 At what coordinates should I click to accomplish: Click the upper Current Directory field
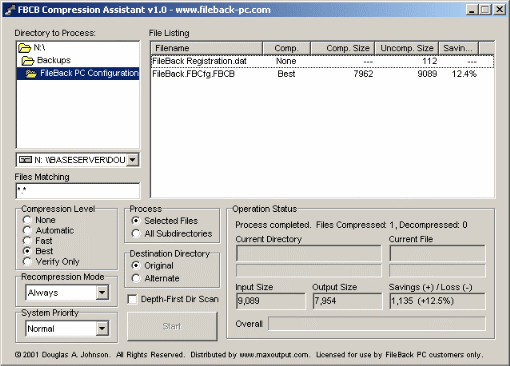(309, 253)
